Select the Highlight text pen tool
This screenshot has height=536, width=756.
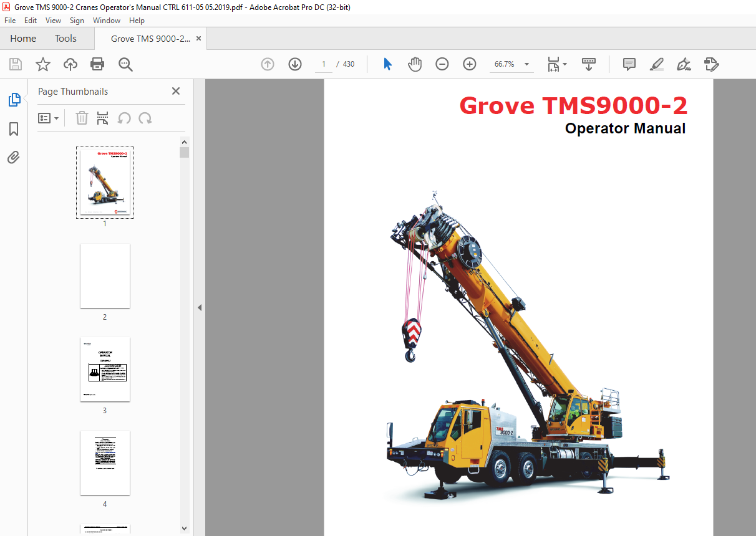click(x=657, y=64)
